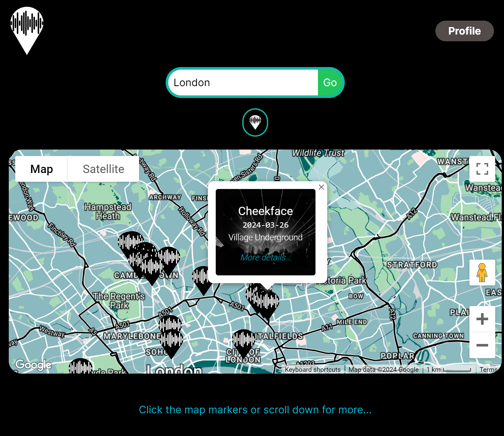This screenshot has height=436, width=504.
Task: Zoom out using the minus button
Action: coord(482,345)
